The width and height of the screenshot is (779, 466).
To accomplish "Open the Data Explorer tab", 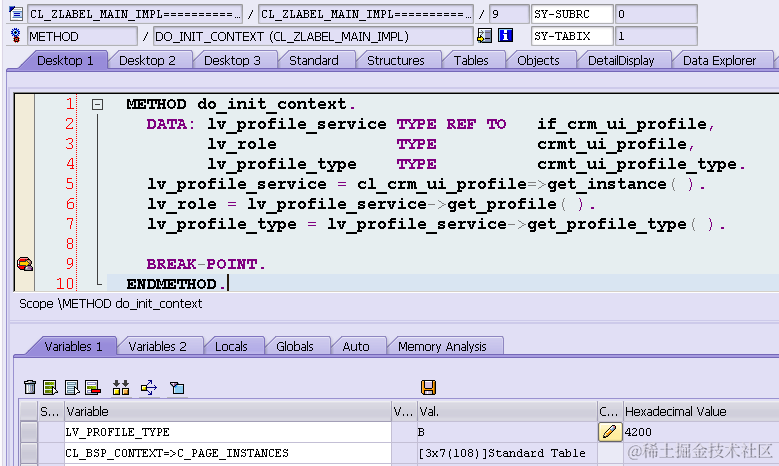I will tap(719, 60).
